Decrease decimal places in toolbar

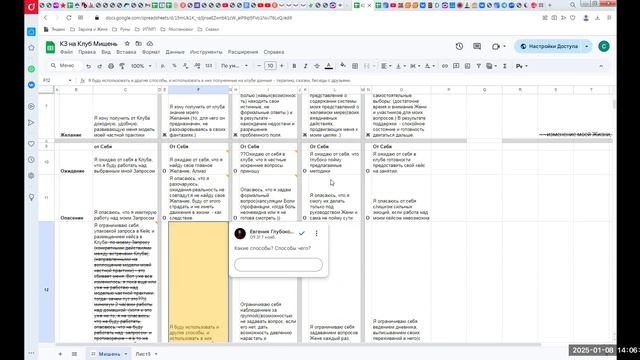186,66
